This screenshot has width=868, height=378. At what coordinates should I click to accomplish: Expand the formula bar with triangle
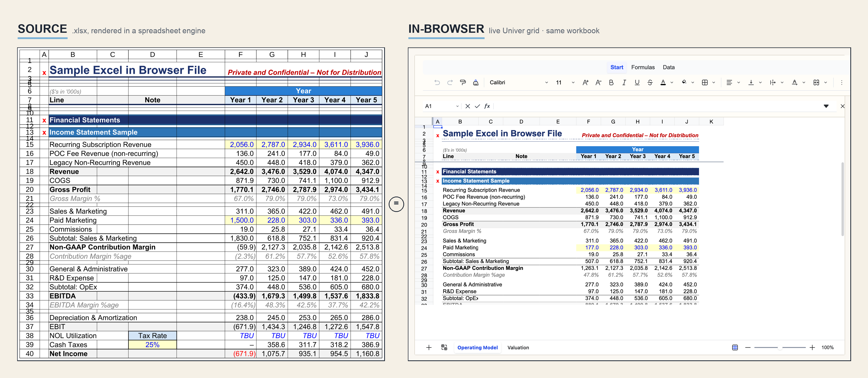(x=826, y=106)
